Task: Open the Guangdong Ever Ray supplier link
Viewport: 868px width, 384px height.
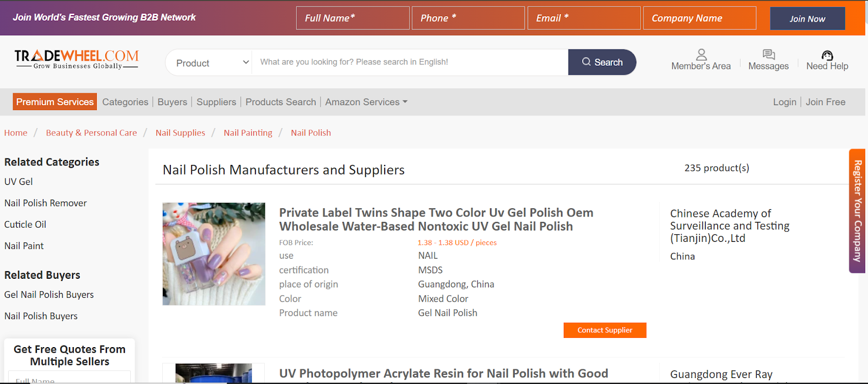Action: [721, 374]
